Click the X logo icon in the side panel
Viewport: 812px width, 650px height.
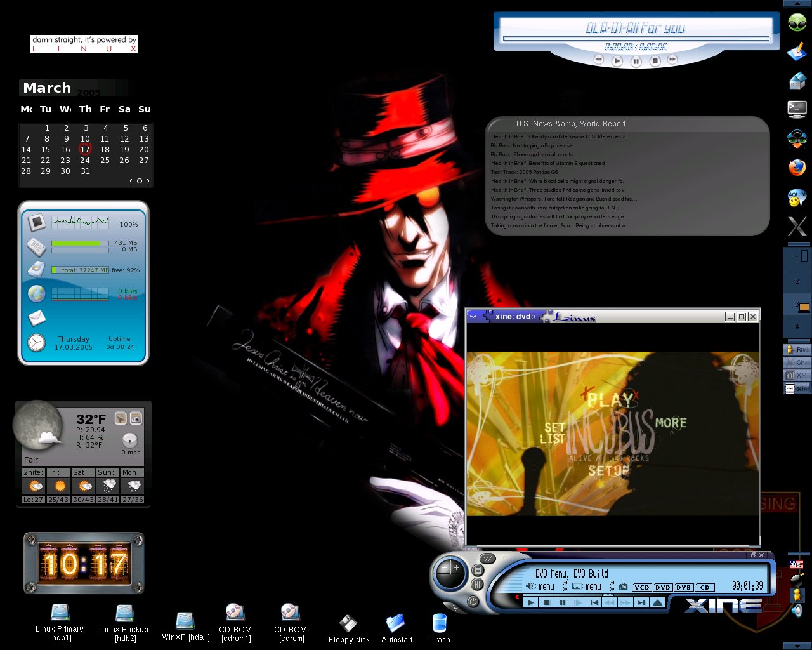797,227
